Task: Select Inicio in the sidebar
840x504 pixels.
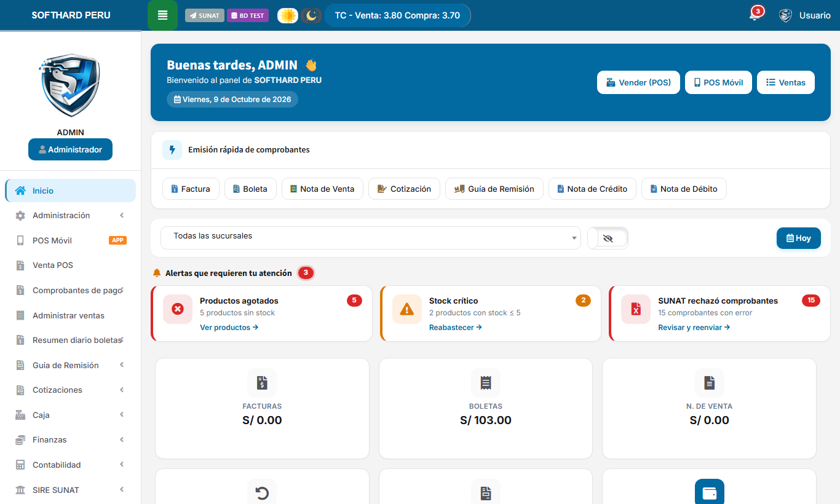Action: pos(71,191)
